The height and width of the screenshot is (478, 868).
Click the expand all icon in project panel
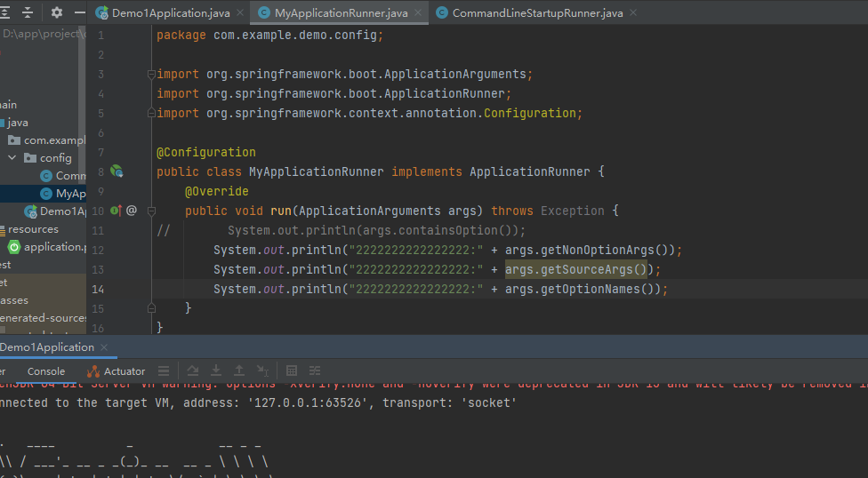tap(5, 12)
